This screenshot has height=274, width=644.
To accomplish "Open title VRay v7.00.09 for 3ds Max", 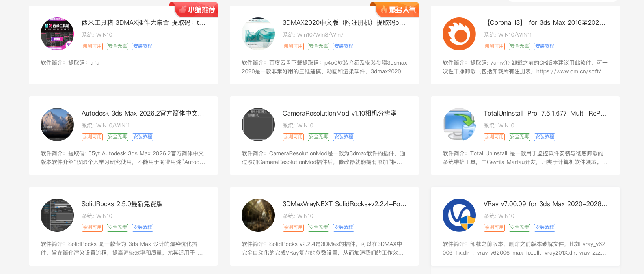I will coord(545,204).
